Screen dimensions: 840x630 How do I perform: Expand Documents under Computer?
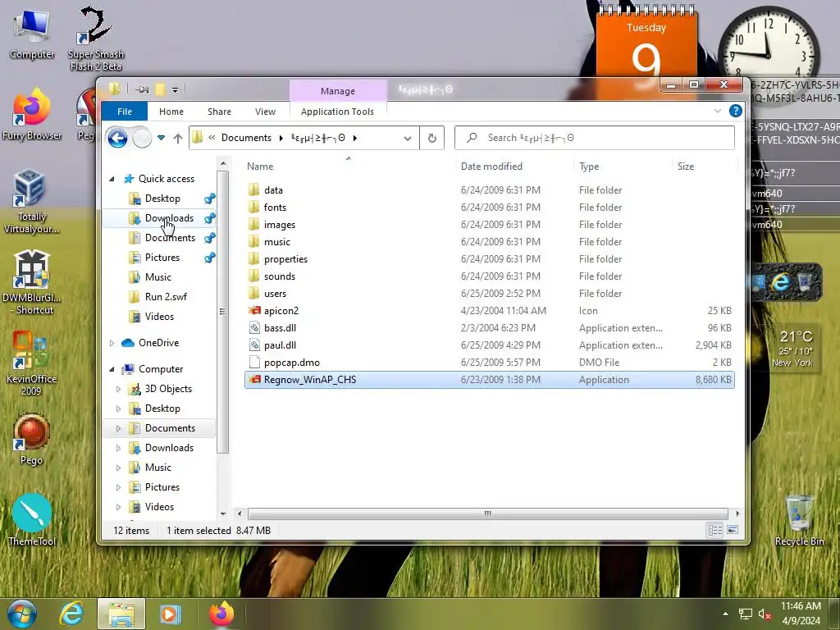pyautogui.click(x=118, y=428)
